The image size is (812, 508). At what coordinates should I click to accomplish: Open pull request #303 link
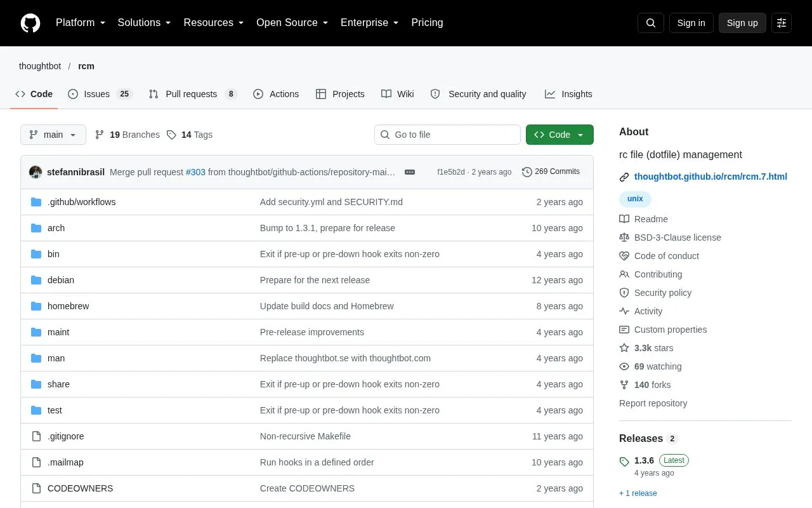pos(195,172)
